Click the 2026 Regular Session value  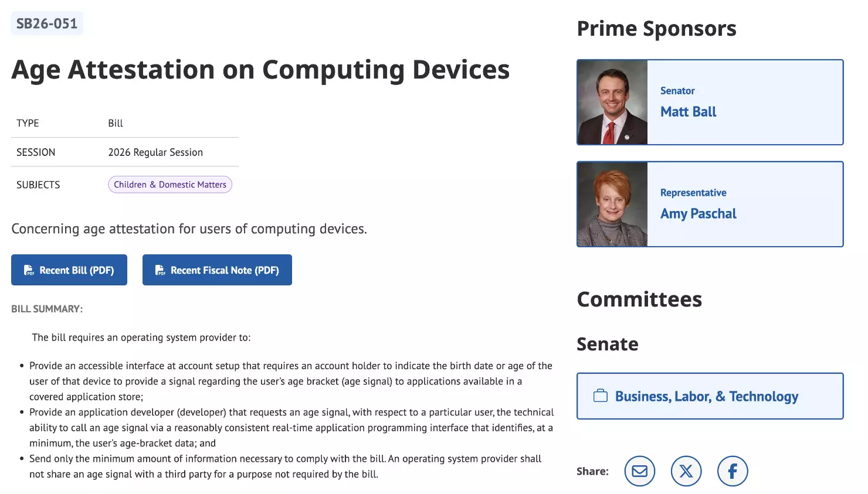[x=155, y=152]
